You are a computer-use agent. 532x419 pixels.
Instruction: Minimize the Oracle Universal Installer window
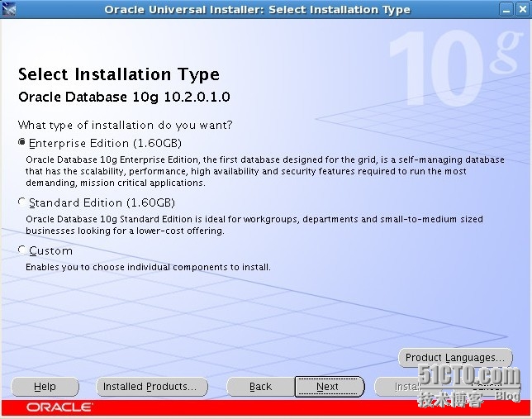(506, 10)
